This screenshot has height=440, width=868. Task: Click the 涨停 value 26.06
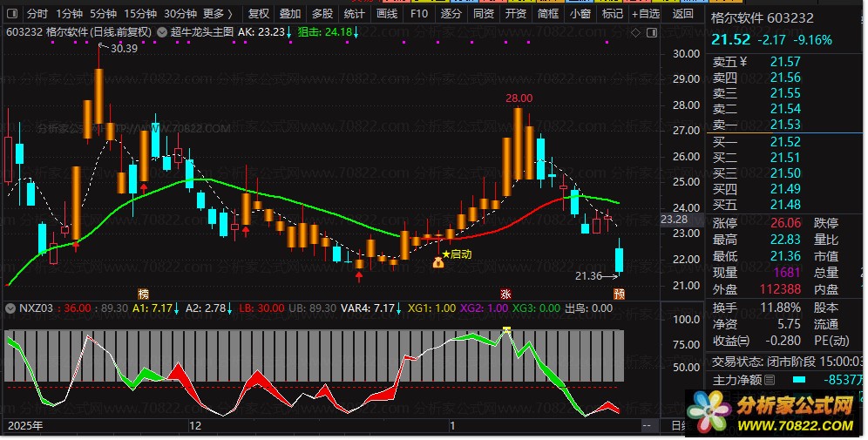[785, 223]
